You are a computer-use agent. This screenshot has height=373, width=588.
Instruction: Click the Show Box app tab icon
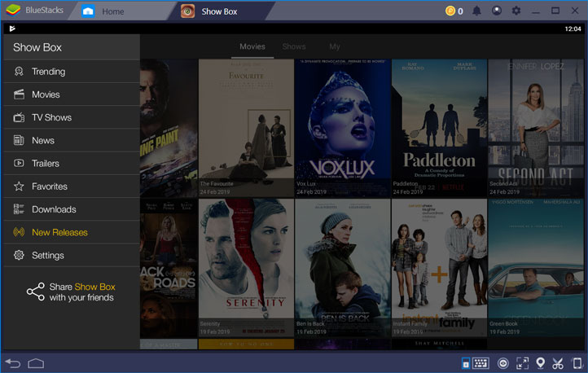click(x=187, y=11)
